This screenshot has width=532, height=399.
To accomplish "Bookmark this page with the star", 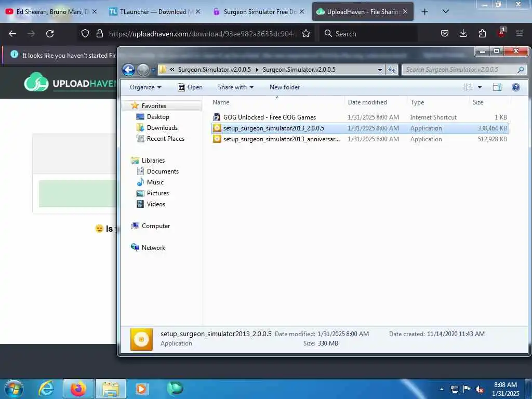I will pyautogui.click(x=306, y=33).
